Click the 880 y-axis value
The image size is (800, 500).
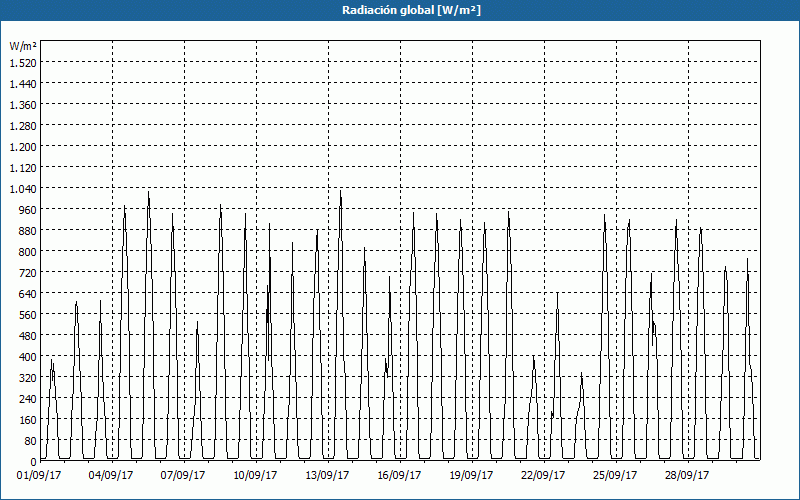28,231
